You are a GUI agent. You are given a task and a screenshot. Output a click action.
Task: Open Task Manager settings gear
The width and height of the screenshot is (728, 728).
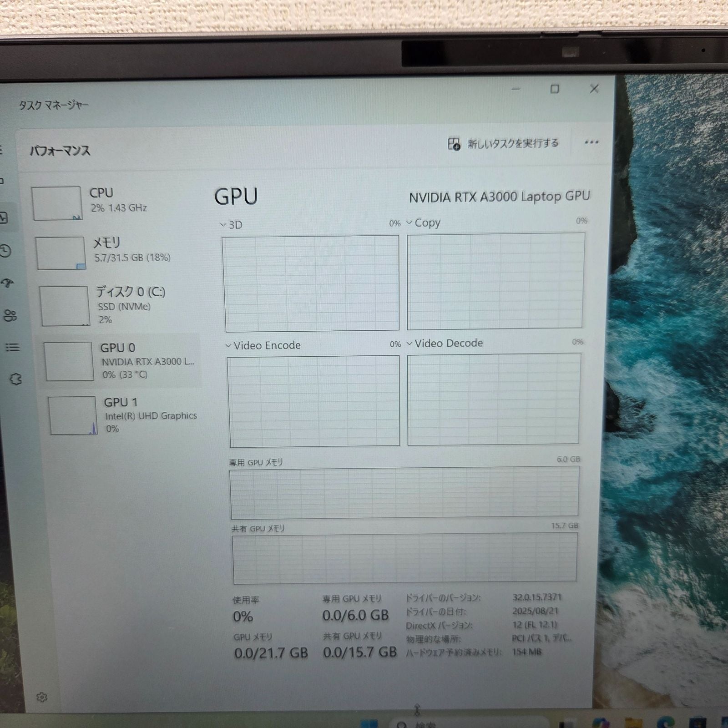click(x=42, y=697)
